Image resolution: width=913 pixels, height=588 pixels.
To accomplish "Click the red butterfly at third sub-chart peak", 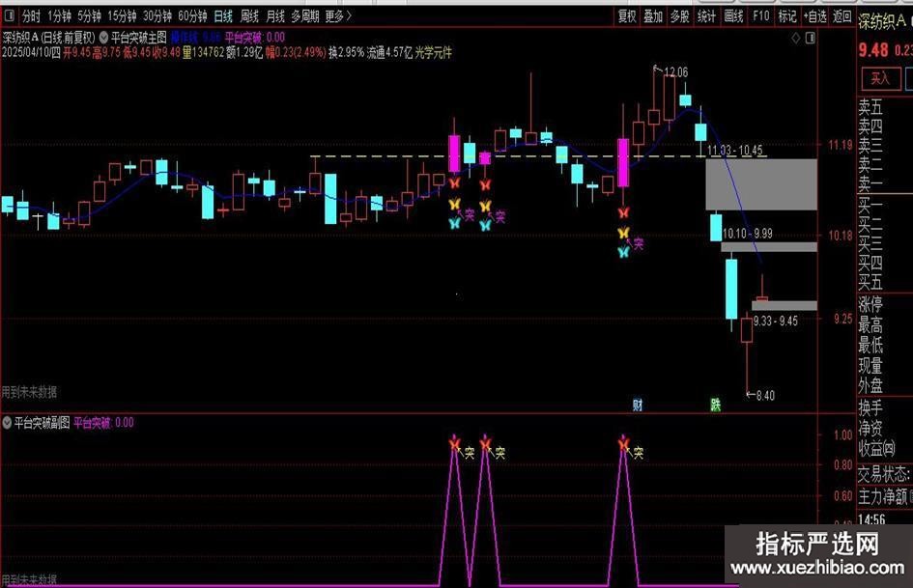I will 623,445.
